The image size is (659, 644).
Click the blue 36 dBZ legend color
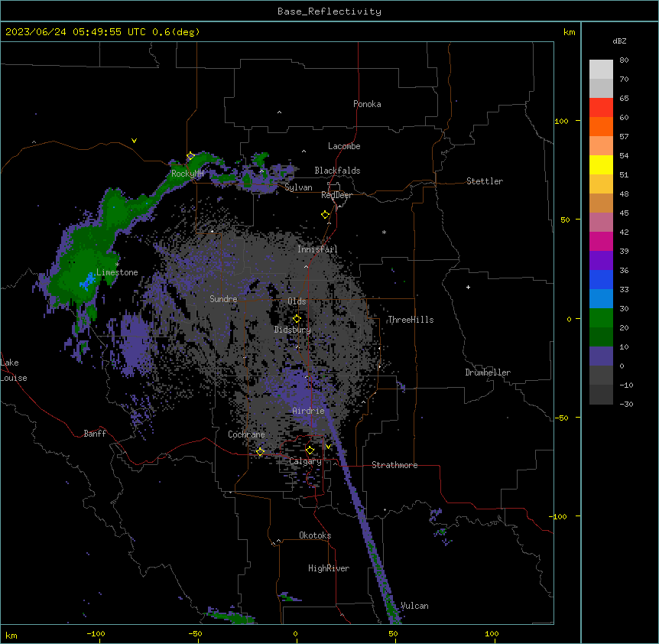click(601, 279)
